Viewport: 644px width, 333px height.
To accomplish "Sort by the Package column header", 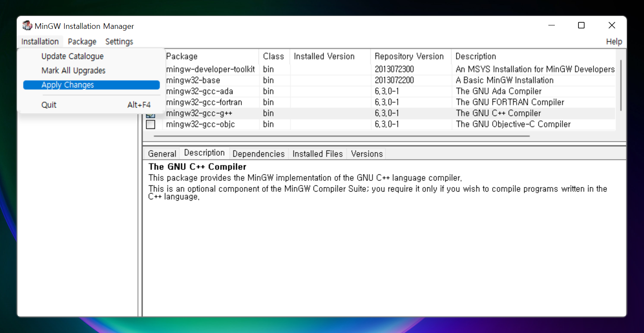I will click(x=211, y=56).
